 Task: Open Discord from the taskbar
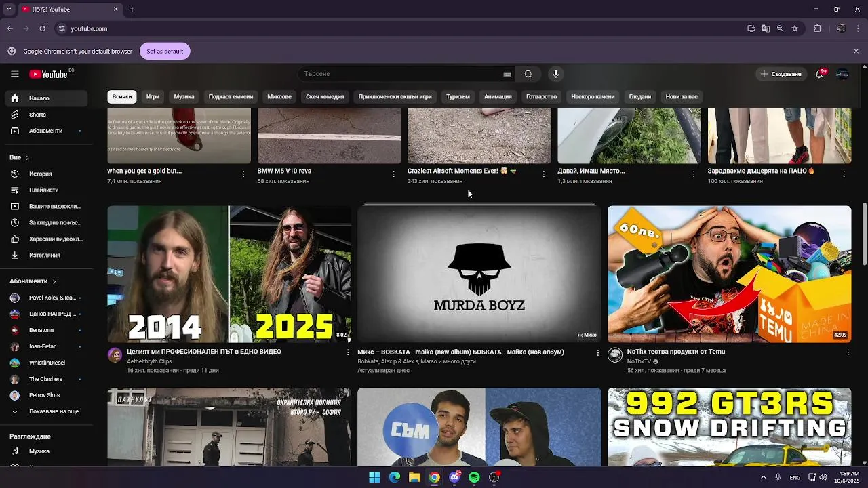click(x=454, y=477)
